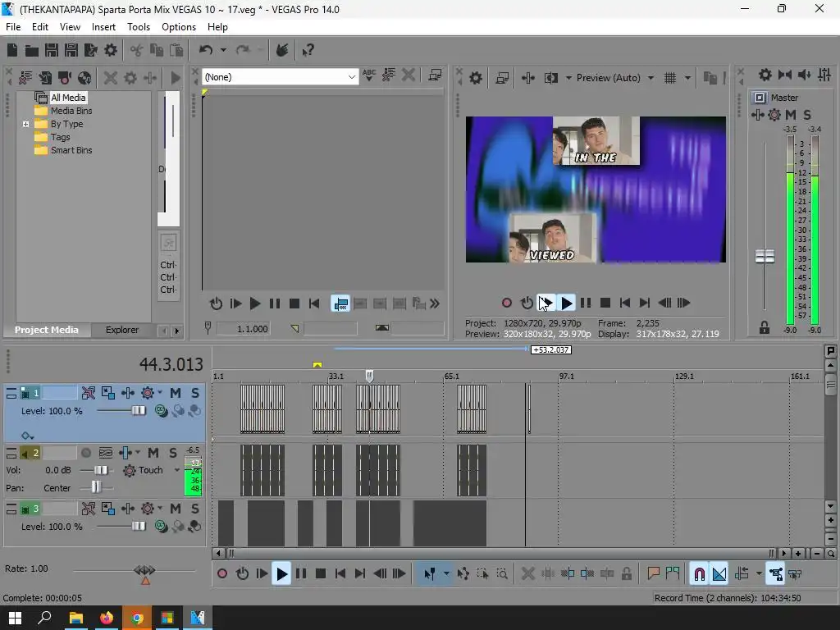Viewport: 840px width, 630px height.
Task: Open the File menu
Action: pos(13,27)
